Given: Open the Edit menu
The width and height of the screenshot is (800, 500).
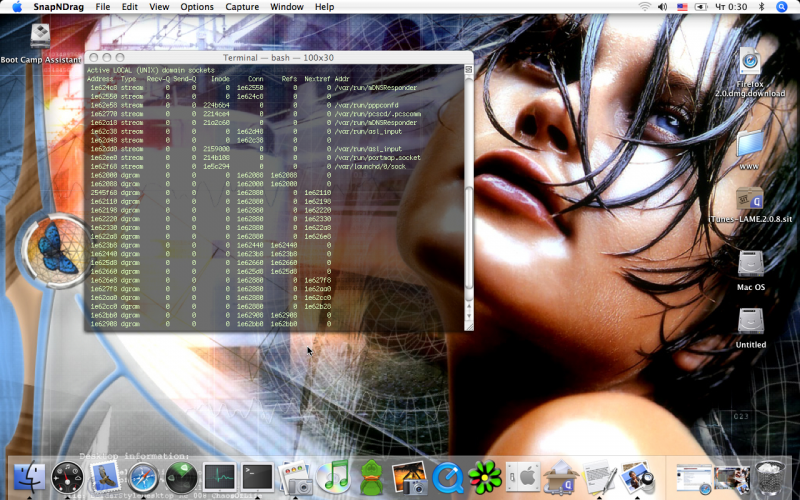Looking at the screenshot, I should point(130,7).
